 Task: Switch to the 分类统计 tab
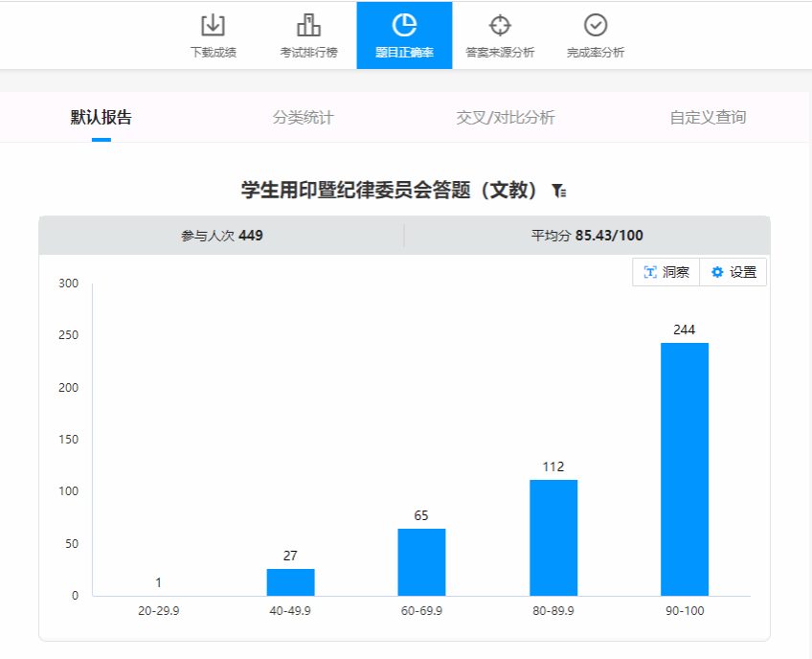tap(304, 118)
